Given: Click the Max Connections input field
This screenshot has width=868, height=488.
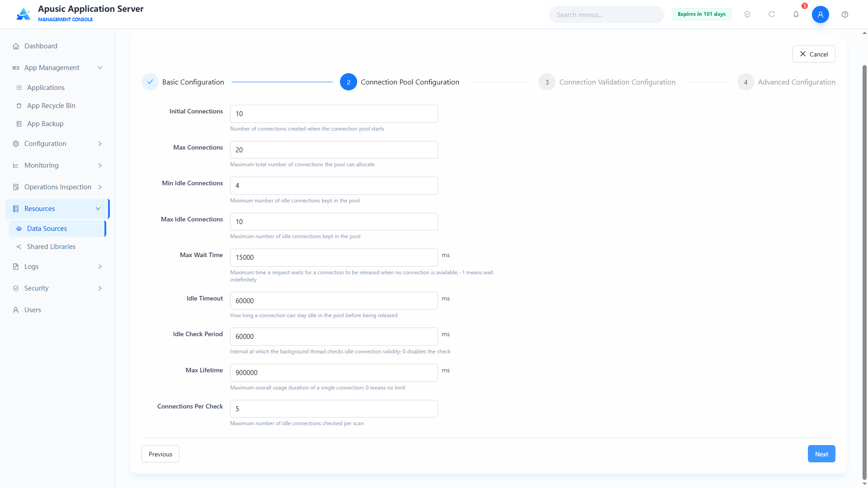Looking at the screenshot, I should pos(334,150).
